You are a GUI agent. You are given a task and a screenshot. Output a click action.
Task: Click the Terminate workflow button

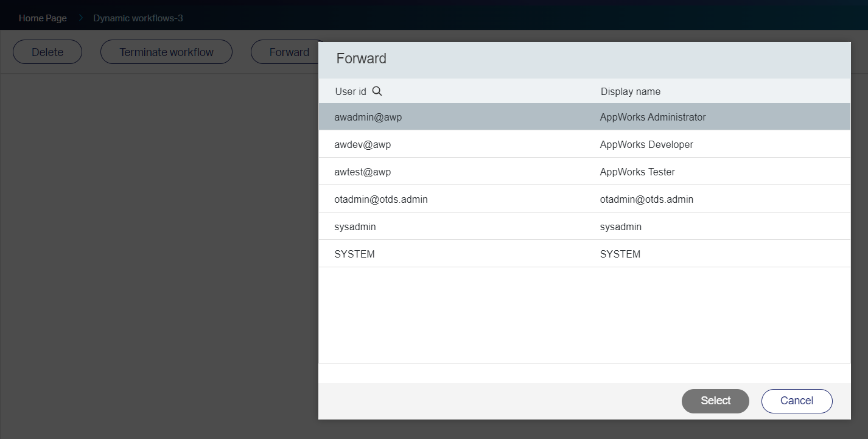click(166, 52)
